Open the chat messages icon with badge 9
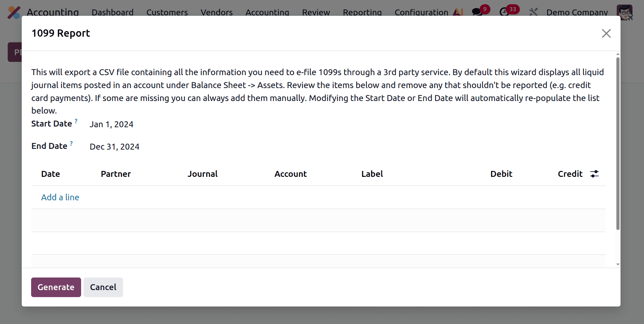This screenshot has width=644, height=324. [477, 12]
